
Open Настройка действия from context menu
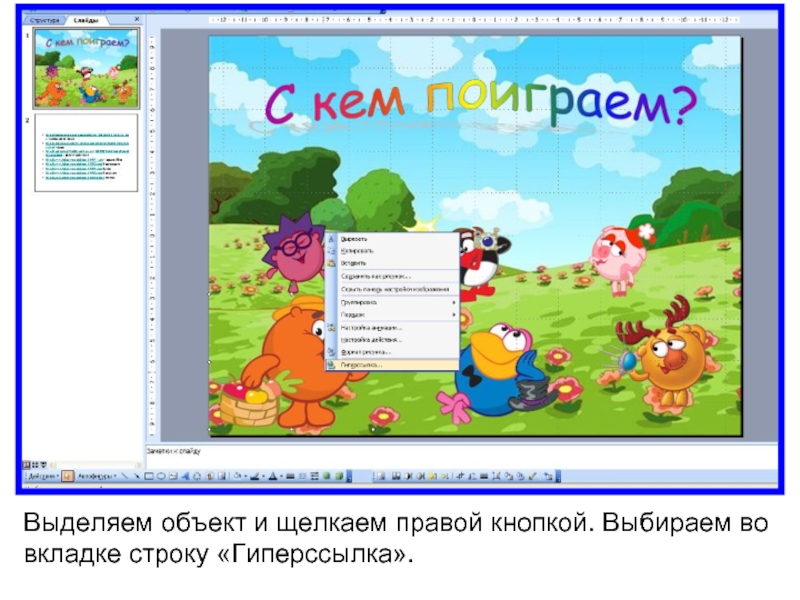tap(392, 340)
